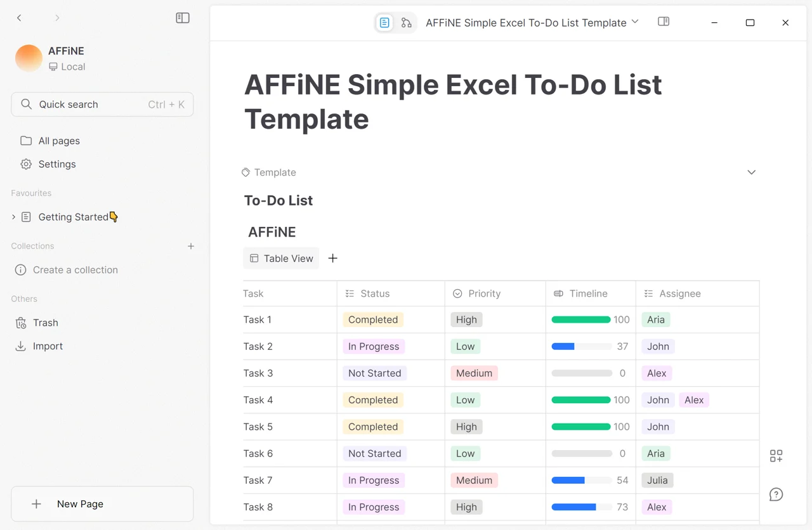
Task: Go back using the left arrow
Action: (x=19, y=18)
